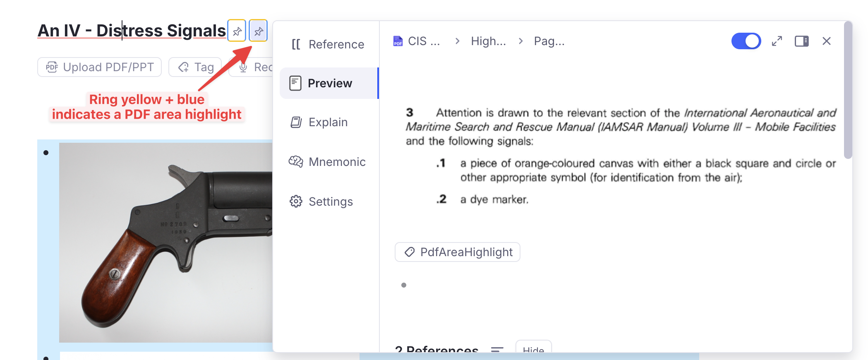Click the panel's vertical scrollbar

click(848, 90)
